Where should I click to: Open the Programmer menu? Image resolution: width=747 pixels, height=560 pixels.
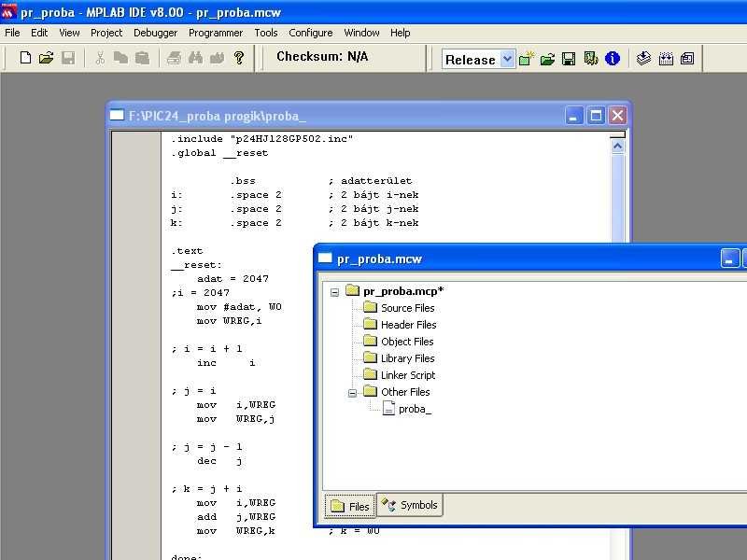pos(216,33)
